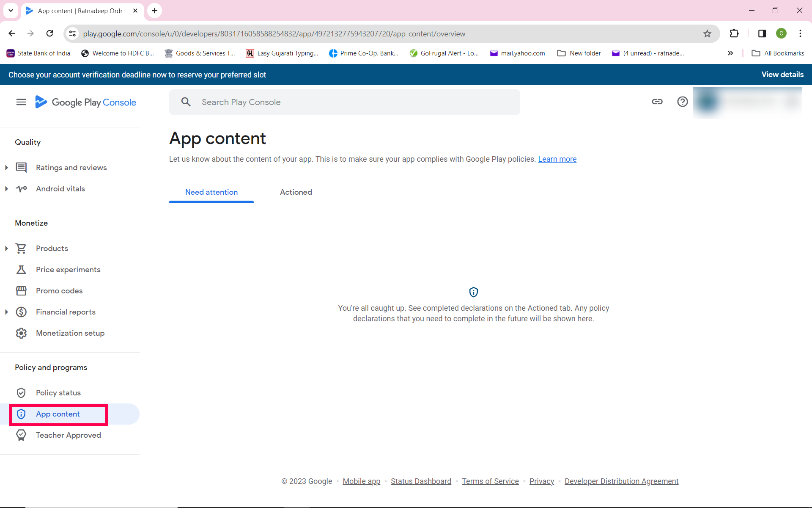The image size is (812, 508).
Task: Expand Ratings and reviews section
Action: (6, 168)
